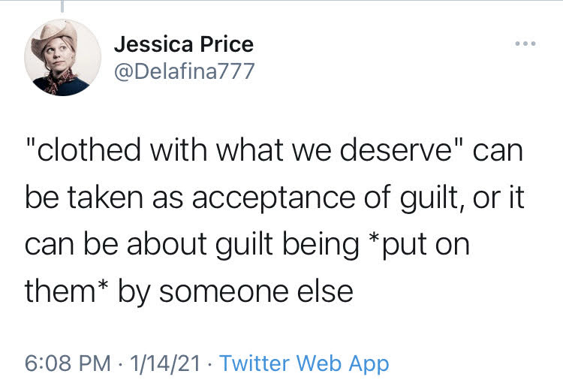Open the Twitter Web App source link
Screen dimensions: 563x392
[304, 363]
